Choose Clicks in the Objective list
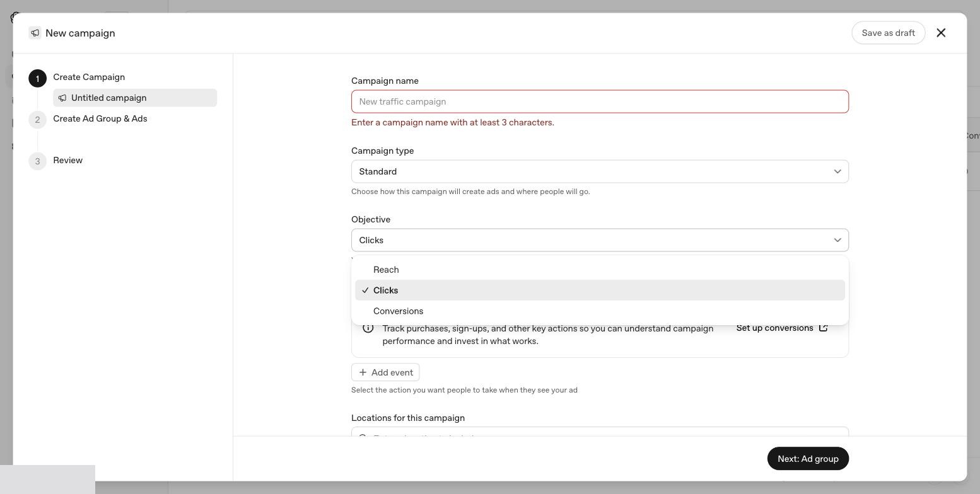Image resolution: width=980 pixels, height=494 pixels. (600, 290)
